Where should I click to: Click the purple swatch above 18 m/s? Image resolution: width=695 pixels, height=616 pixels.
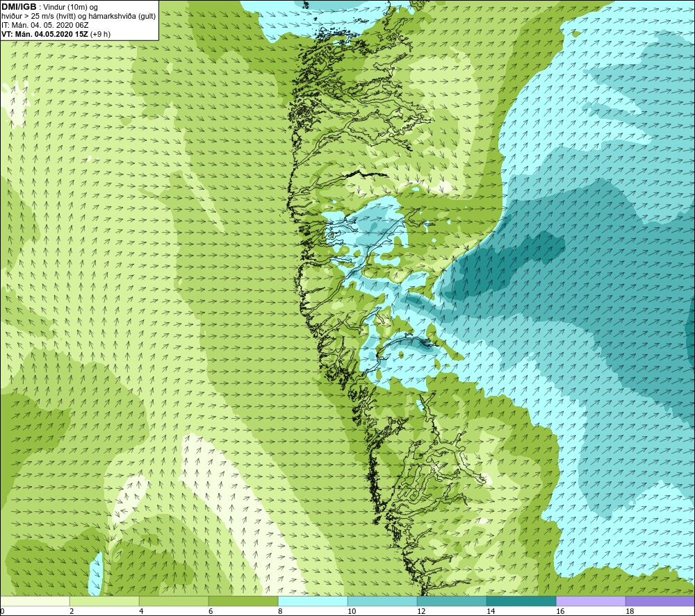pos(660,601)
